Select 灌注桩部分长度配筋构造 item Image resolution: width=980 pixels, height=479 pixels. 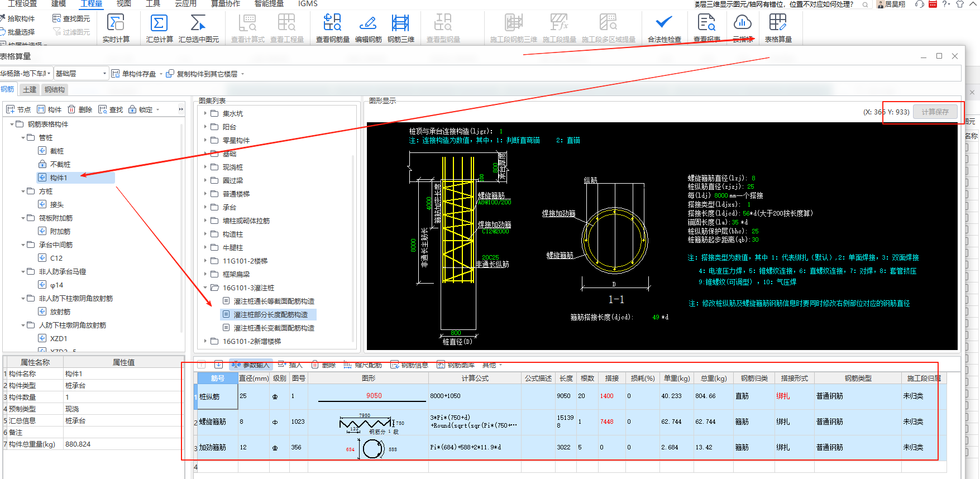click(270, 314)
